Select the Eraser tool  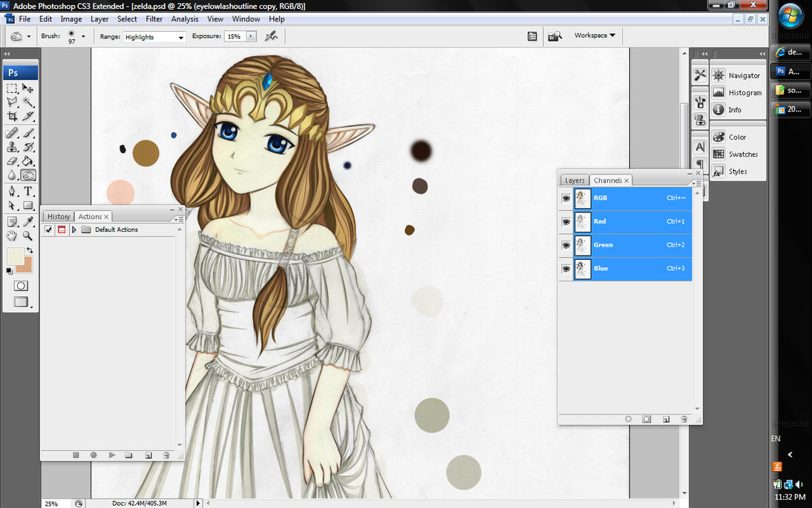tap(13, 161)
